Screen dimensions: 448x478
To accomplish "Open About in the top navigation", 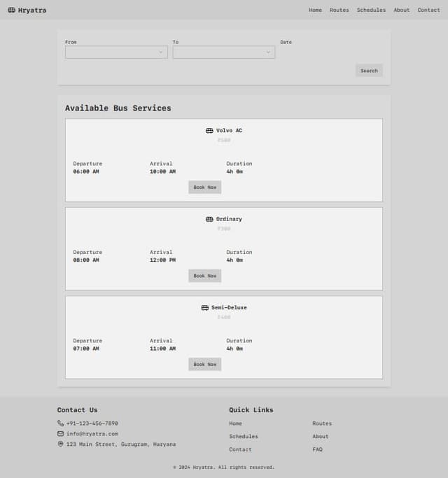I will point(401,10).
